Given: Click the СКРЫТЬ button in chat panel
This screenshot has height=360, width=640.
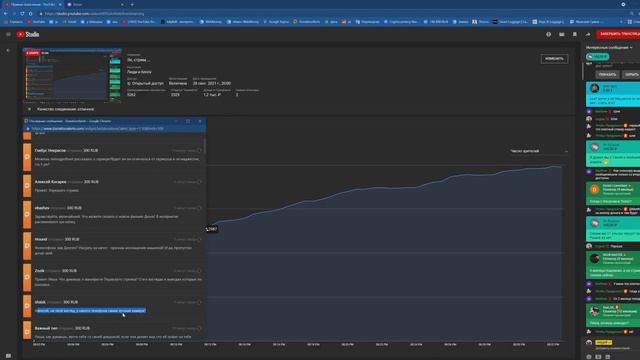Looking at the screenshot, I should (x=631, y=75).
